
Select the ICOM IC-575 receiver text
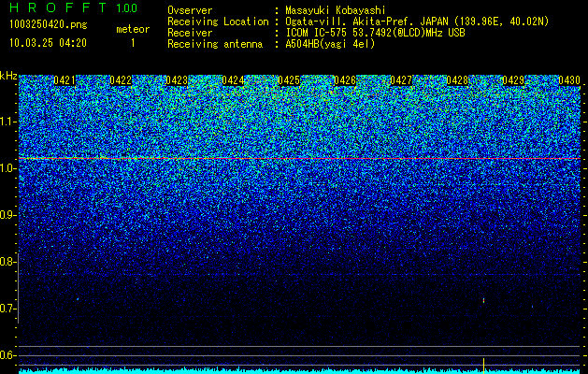tap(375, 33)
